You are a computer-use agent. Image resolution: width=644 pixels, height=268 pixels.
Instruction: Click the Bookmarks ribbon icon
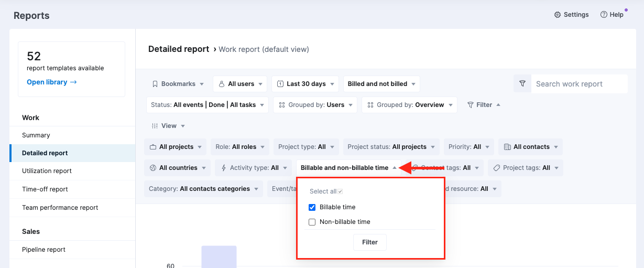point(155,84)
